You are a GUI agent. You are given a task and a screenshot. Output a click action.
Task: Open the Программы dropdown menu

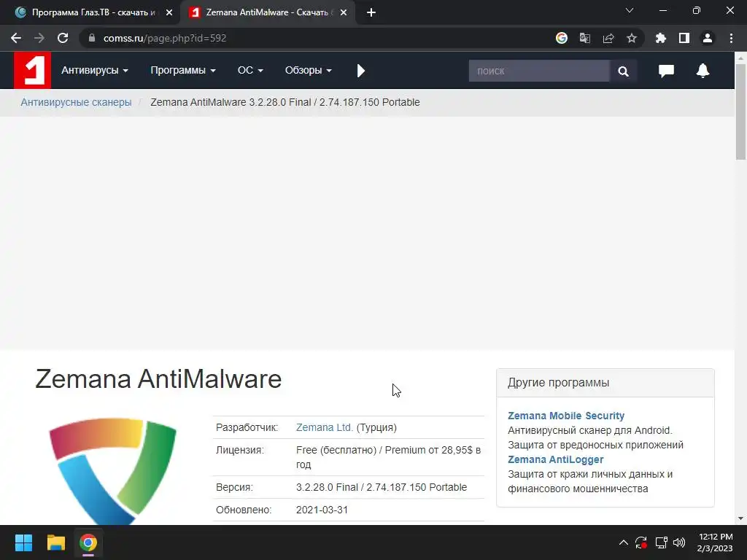coord(183,71)
